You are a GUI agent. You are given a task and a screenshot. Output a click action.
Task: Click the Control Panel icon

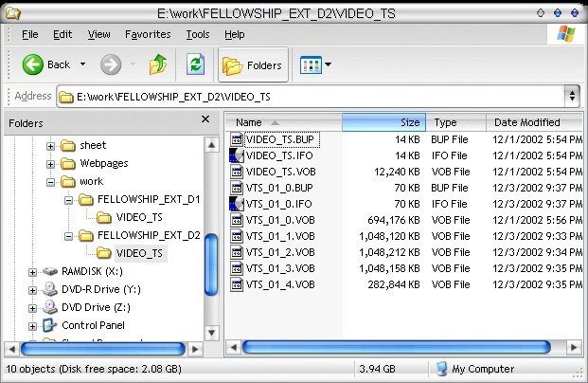pyautogui.click(x=50, y=325)
